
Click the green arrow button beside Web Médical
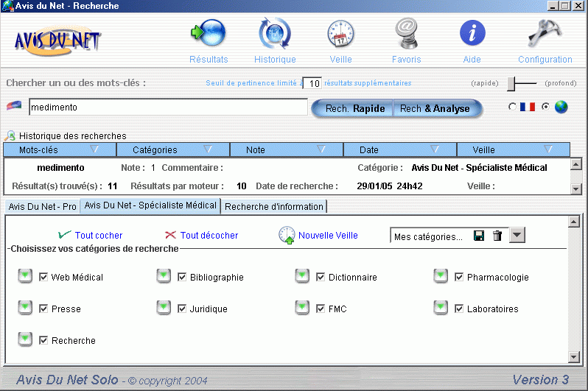[x=25, y=276]
